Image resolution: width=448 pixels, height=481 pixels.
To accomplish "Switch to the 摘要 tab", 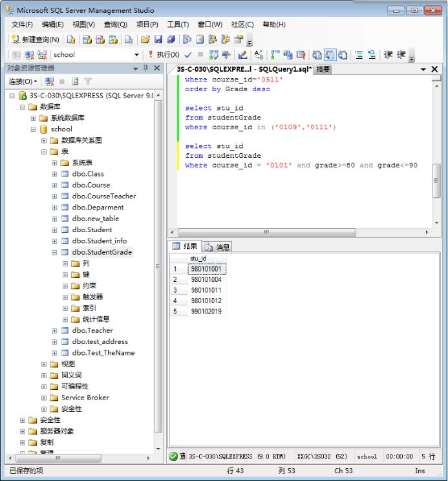I will tap(323, 69).
